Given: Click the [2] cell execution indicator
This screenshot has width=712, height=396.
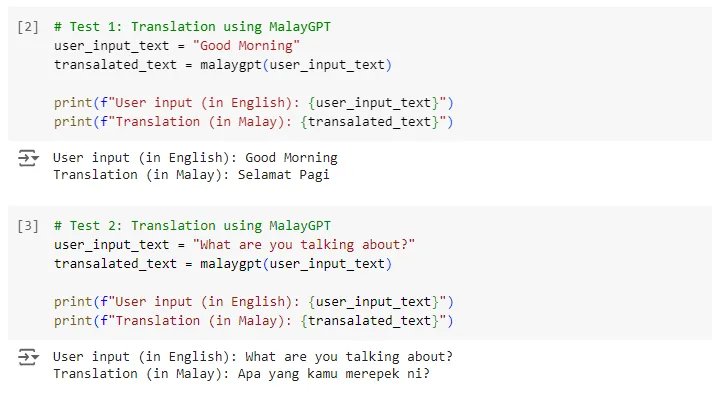Looking at the screenshot, I should pos(28,27).
